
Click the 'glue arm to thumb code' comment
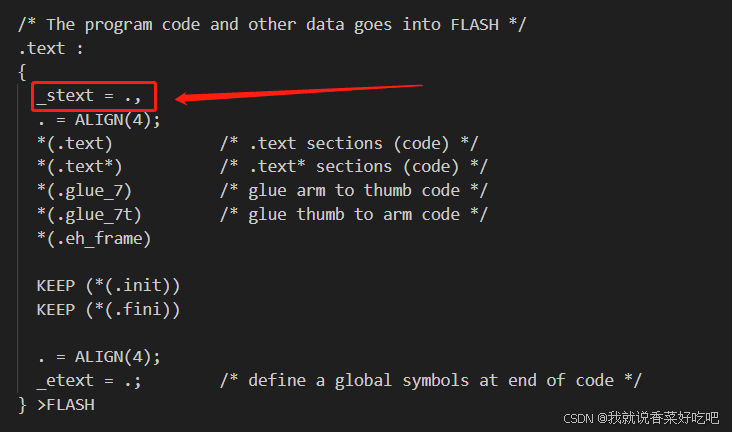pyautogui.click(x=354, y=191)
